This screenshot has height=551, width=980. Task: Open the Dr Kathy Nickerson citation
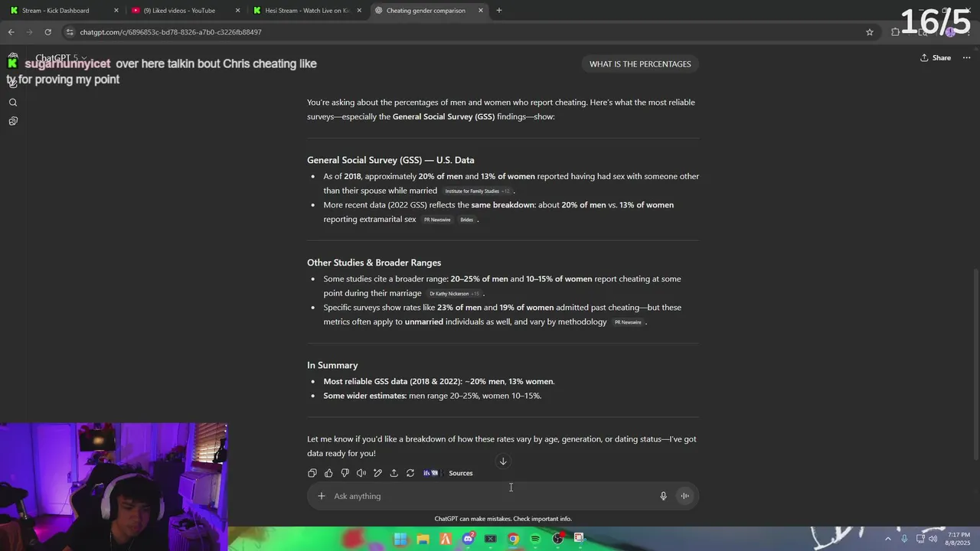click(x=454, y=294)
